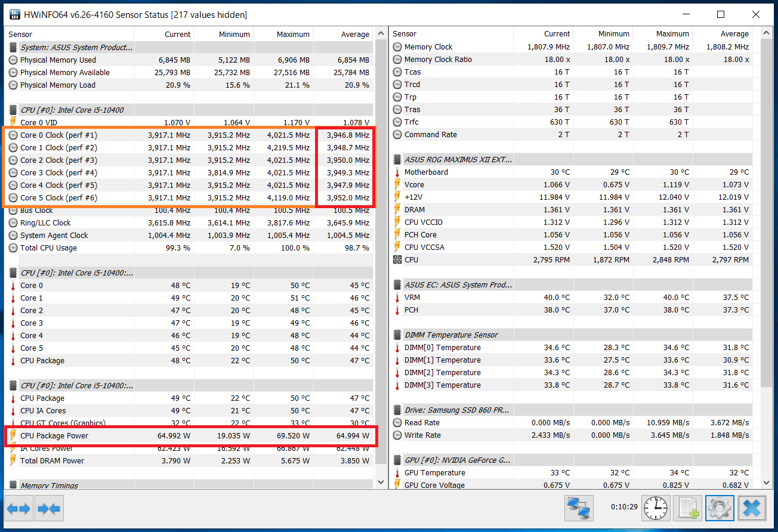Close sensors with the blue X button

click(751, 509)
